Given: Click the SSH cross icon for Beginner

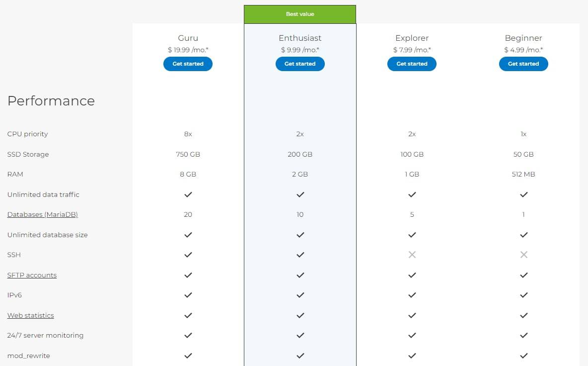Looking at the screenshot, I should pyautogui.click(x=524, y=255).
